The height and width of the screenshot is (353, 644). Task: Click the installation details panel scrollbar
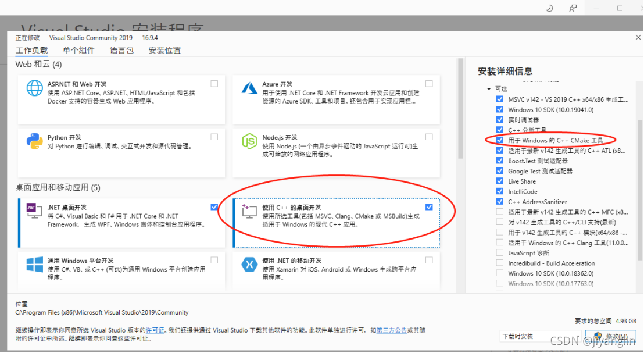(x=639, y=191)
